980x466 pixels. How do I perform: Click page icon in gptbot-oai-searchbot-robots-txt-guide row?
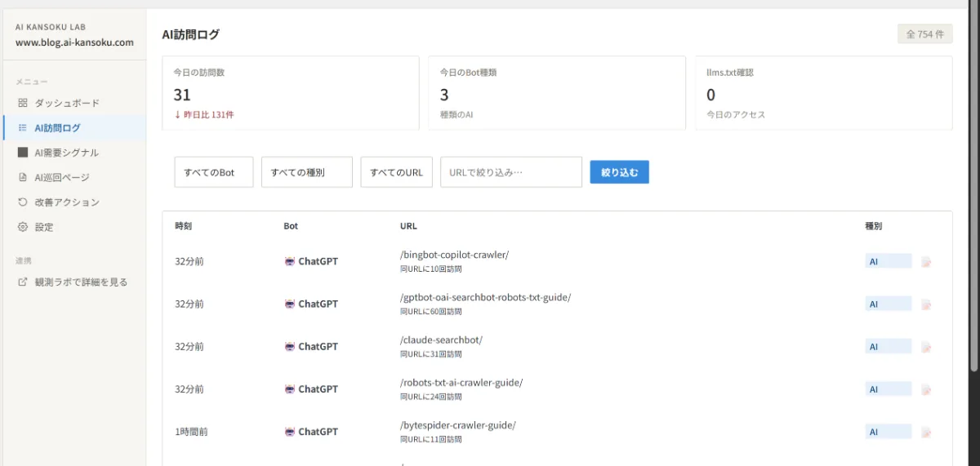pyautogui.click(x=926, y=304)
